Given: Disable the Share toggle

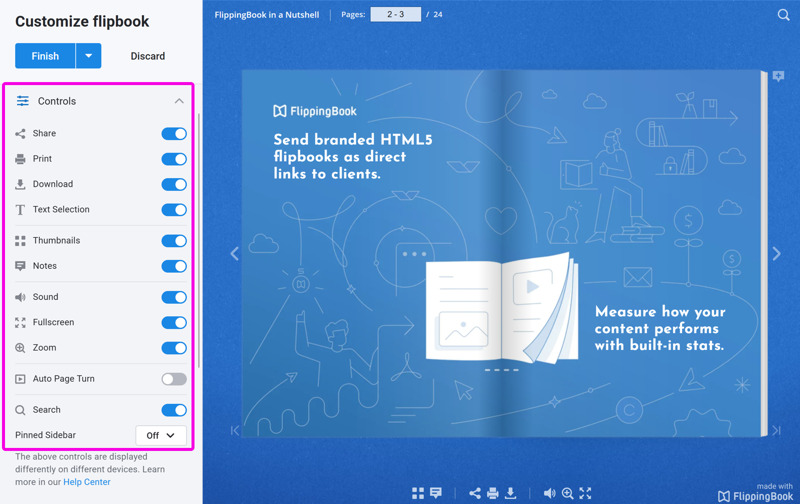Looking at the screenshot, I should (x=174, y=134).
